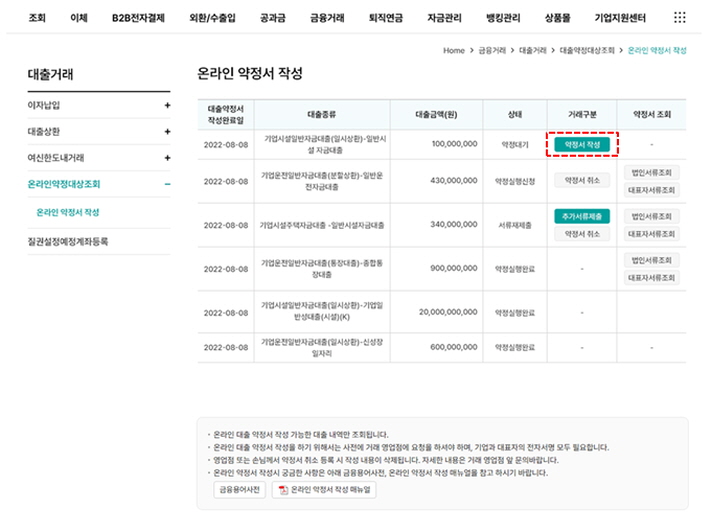Screen dimensions: 712x532
Task: Cancel agreement for the 430,000,000 loan
Action: [x=581, y=181]
